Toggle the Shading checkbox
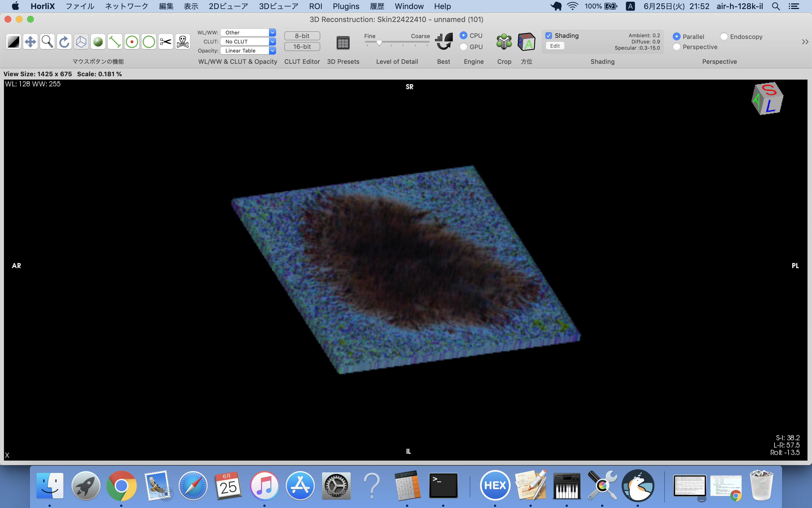 pos(549,36)
